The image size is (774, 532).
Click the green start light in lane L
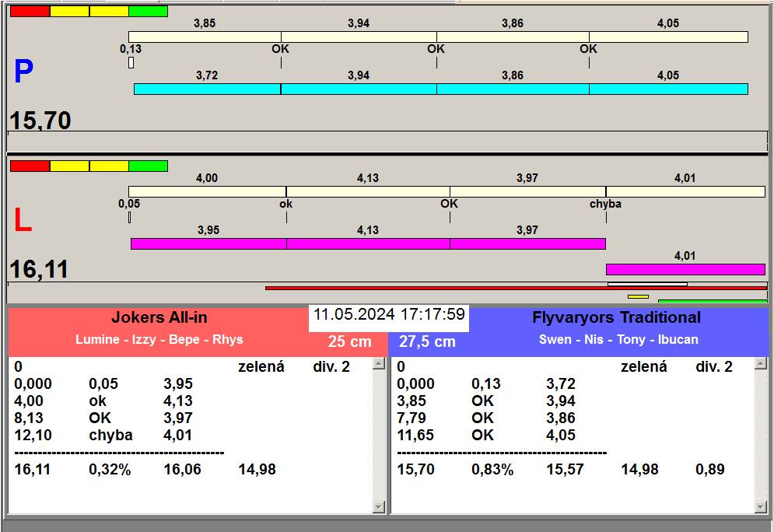148,166
